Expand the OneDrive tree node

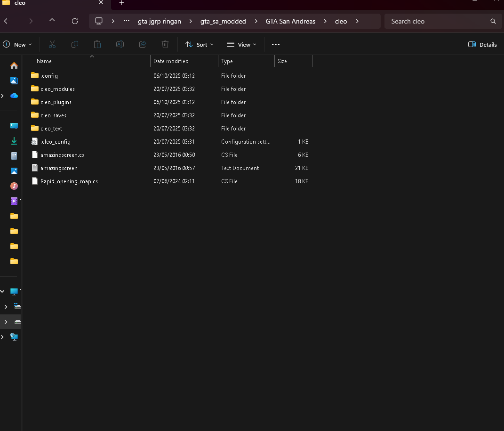point(2,96)
